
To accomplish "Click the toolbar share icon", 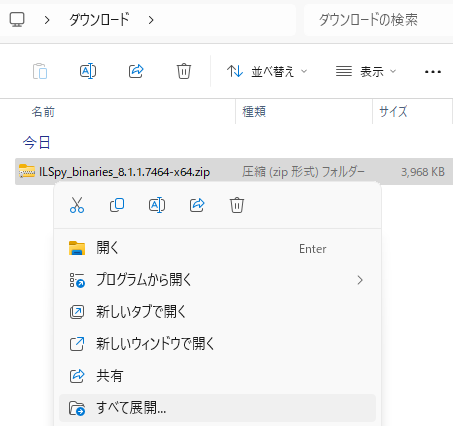I will [136, 71].
